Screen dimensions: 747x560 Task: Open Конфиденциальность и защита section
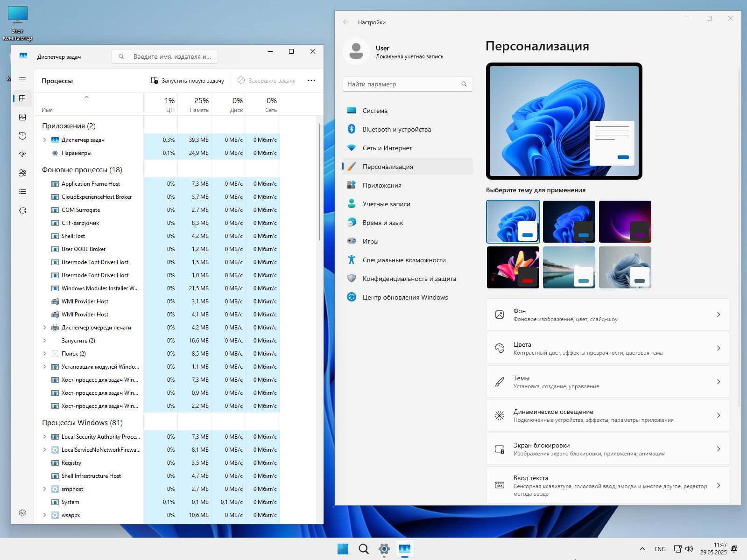click(408, 279)
